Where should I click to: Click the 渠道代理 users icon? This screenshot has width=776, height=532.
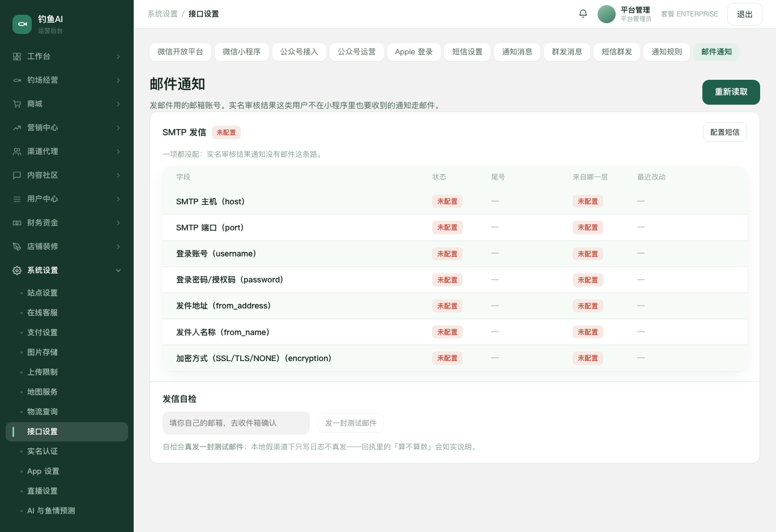click(17, 152)
